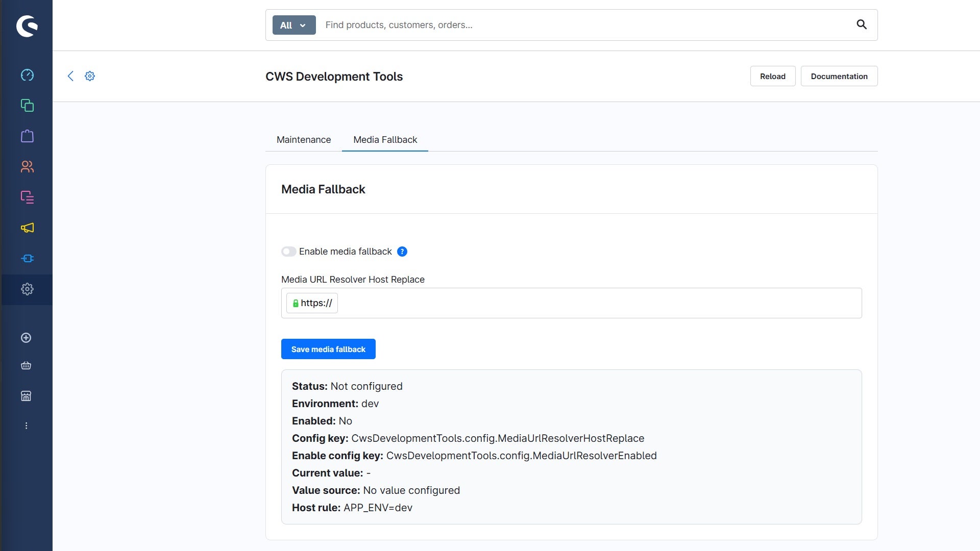Open the All search filter dropdown

point(294,25)
